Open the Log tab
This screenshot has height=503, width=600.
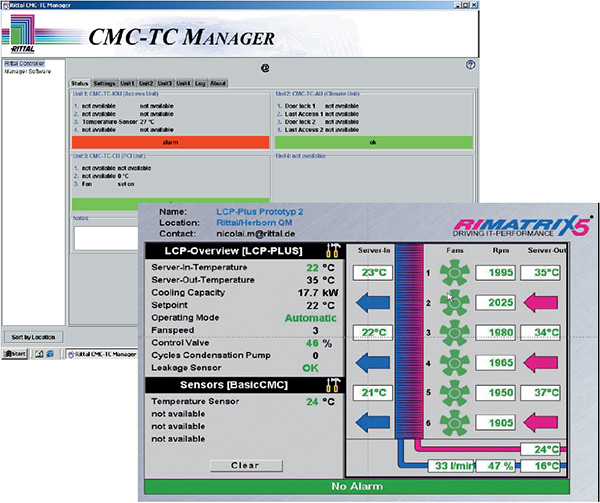click(200, 83)
